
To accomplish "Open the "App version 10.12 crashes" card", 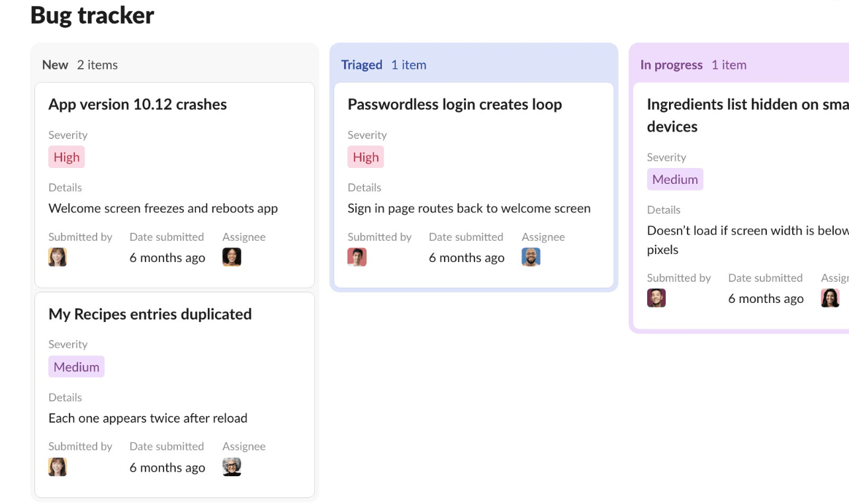I will tap(137, 104).
